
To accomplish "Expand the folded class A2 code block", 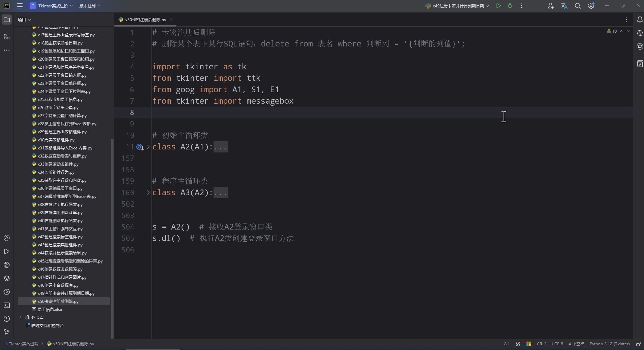I will 220,147.
